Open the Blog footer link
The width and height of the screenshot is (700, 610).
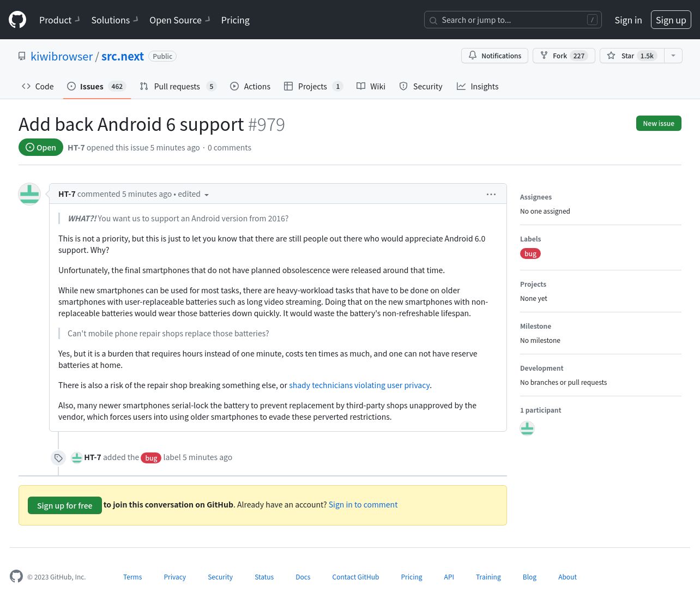(x=529, y=577)
